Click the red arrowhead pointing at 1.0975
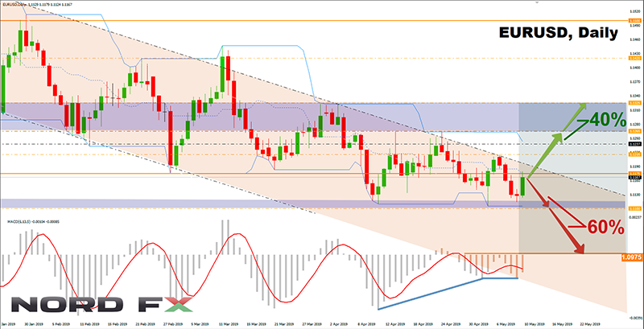Screen dimensions: 644x329 575,253
